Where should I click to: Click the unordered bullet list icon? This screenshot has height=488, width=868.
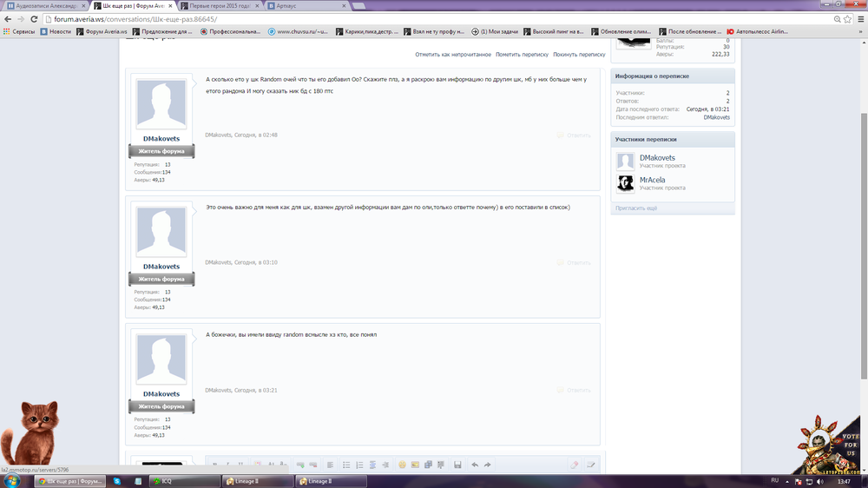coord(345,465)
